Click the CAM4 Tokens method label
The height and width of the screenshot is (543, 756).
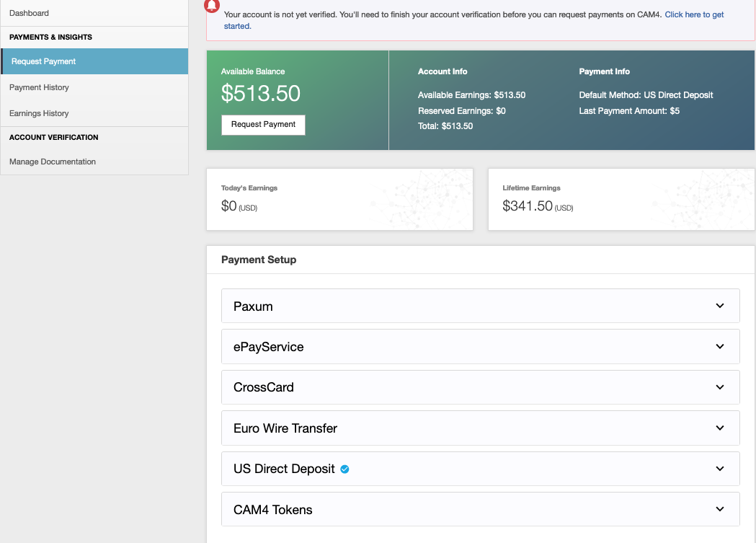tap(272, 510)
